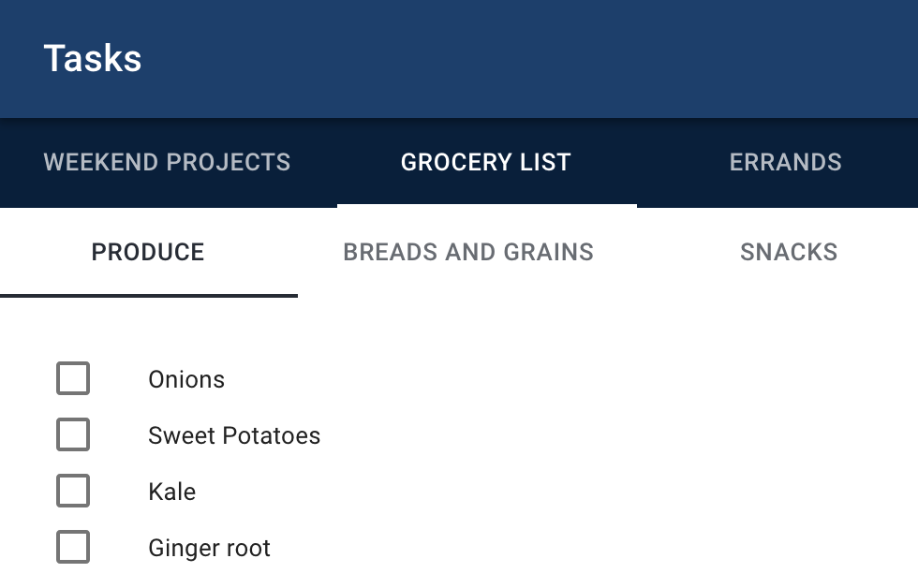Click the Ginger root item label
This screenshot has width=918, height=588.
click(209, 549)
